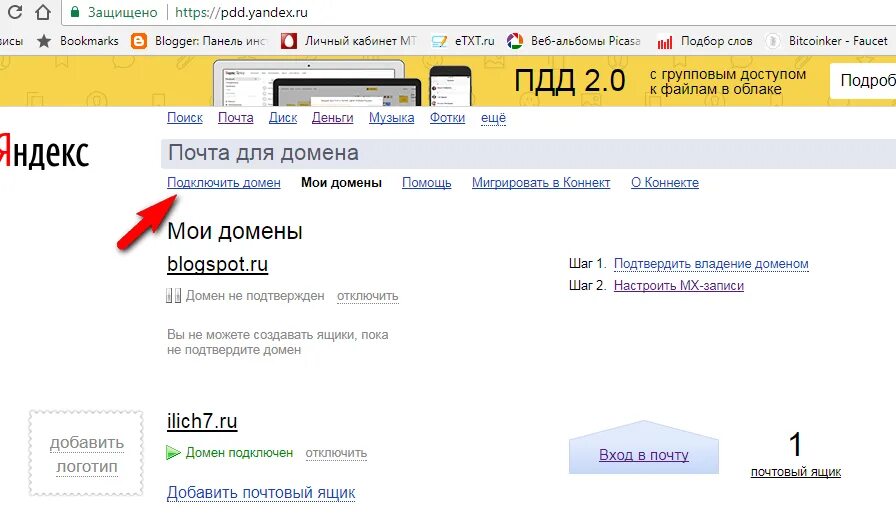This screenshot has width=896, height=526.
Task: Click the Яндекс logo
Action: point(45,152)
